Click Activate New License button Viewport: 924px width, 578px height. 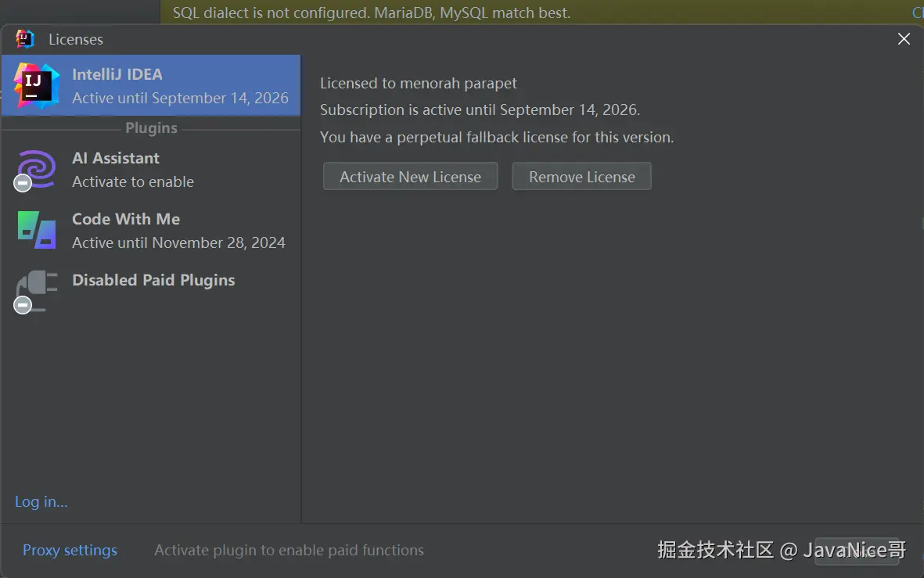[x=410, y=176]
